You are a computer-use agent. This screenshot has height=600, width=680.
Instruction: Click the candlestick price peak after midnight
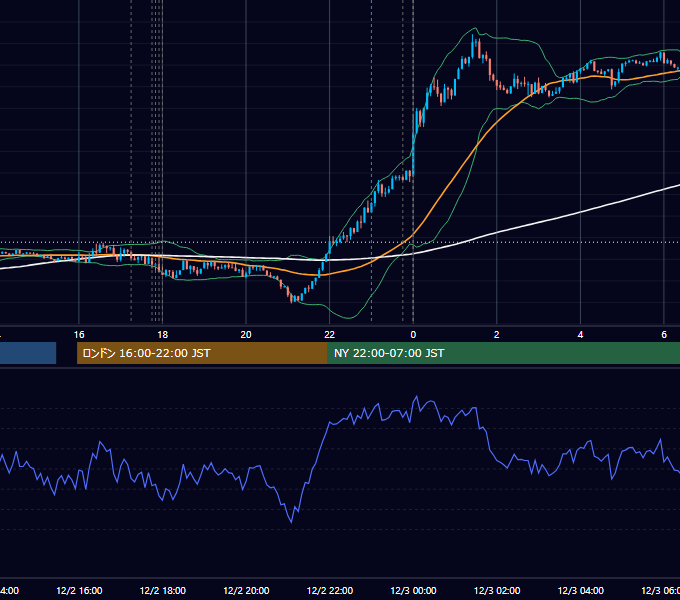[x=473, y=43]
